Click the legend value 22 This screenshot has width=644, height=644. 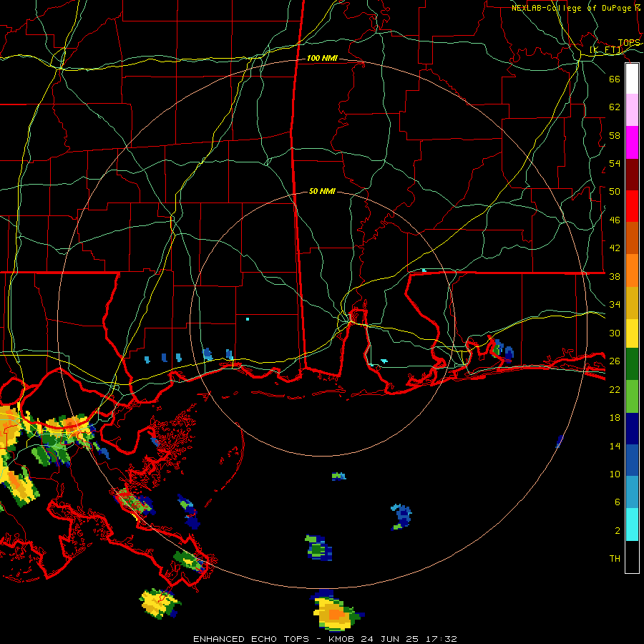(x=615, y=390)
